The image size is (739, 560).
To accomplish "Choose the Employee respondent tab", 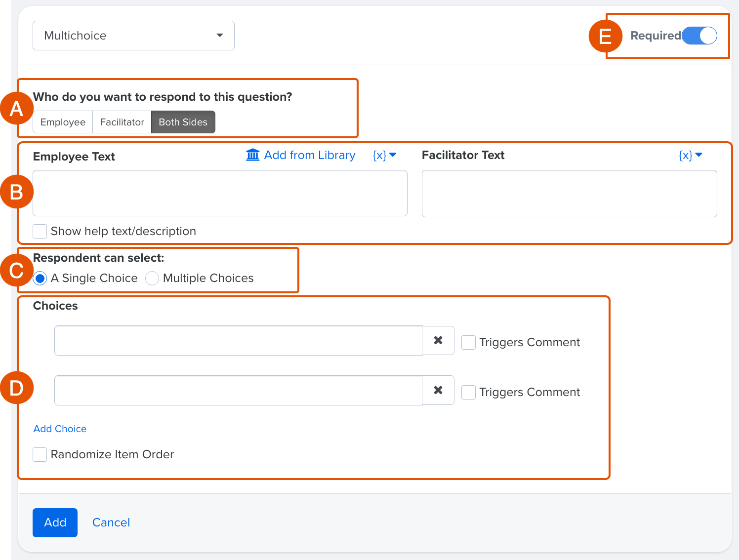I will (x=63, y=122).
